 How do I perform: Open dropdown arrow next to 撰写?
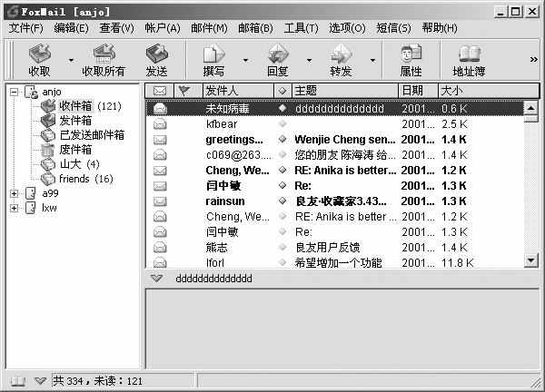click(x=246, y=60)
